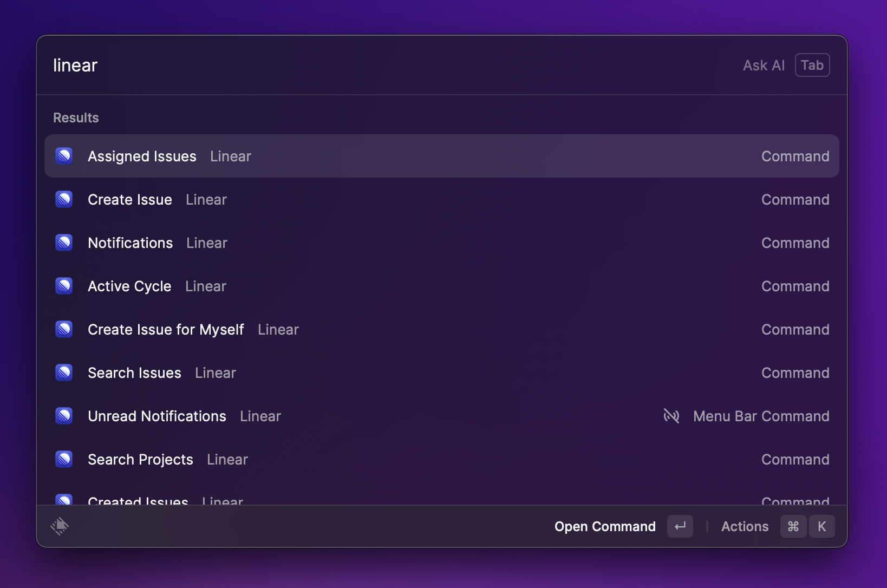Viewport: 887px width, 588px height.
Task: Click the Linear icon next to Search Issues
Action: click(64, 373)
